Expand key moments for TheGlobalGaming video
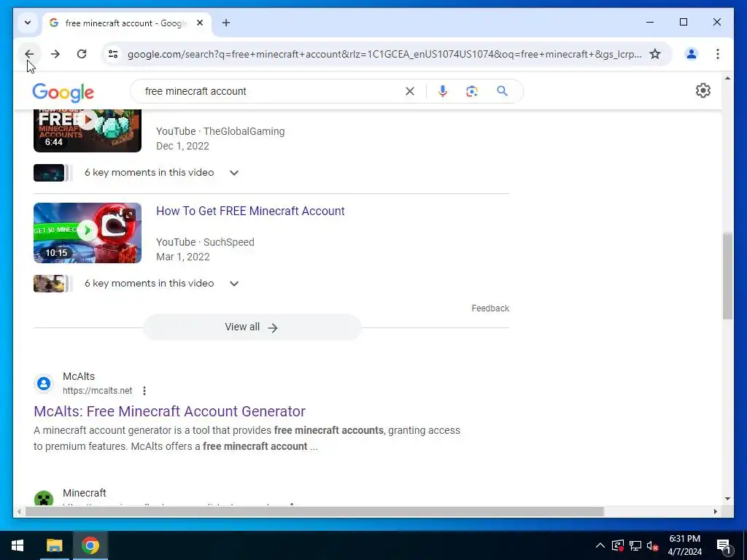Viewport: 747px width, 560px height. 234,172
